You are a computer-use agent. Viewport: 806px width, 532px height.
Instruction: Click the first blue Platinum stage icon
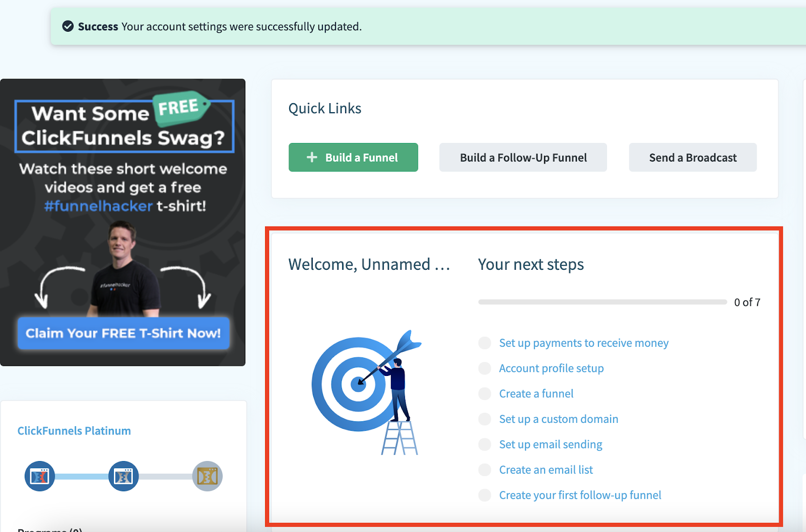tap(40, 476)
